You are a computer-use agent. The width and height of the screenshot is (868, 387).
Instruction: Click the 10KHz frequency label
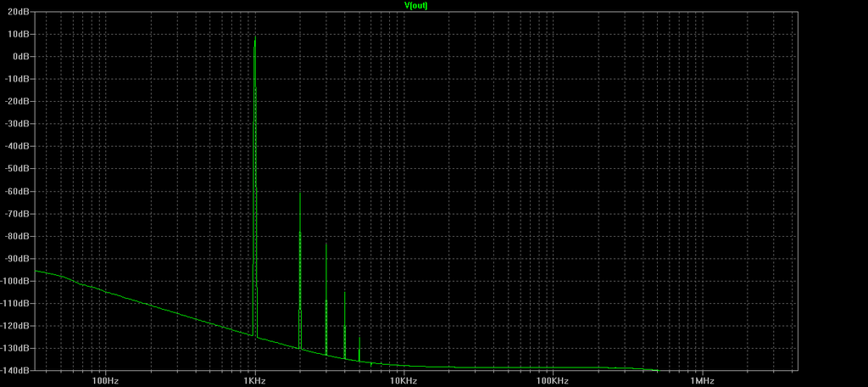(403, 381)
